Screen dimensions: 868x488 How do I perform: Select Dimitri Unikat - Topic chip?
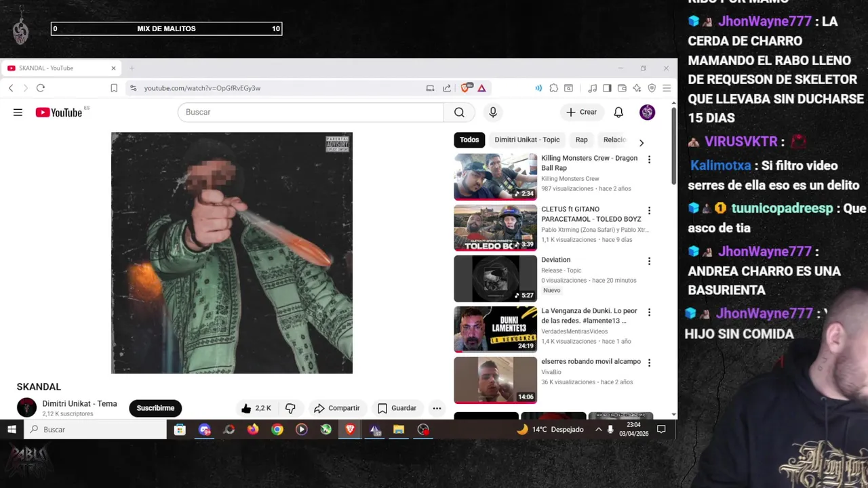click(x=527, y=140)
